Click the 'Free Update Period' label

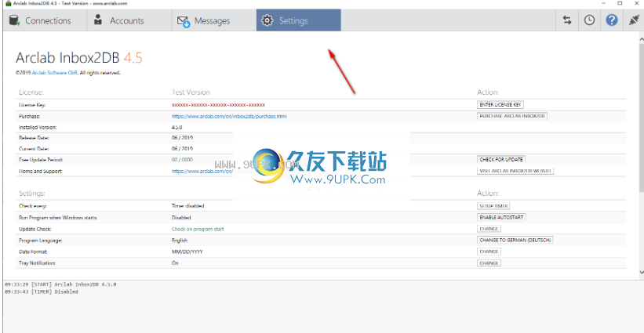41,160
